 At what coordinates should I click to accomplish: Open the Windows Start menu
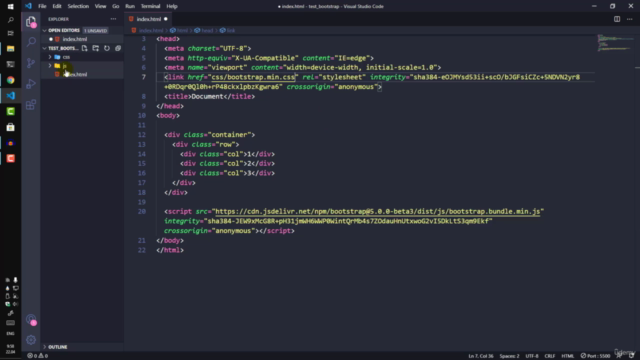11,7
